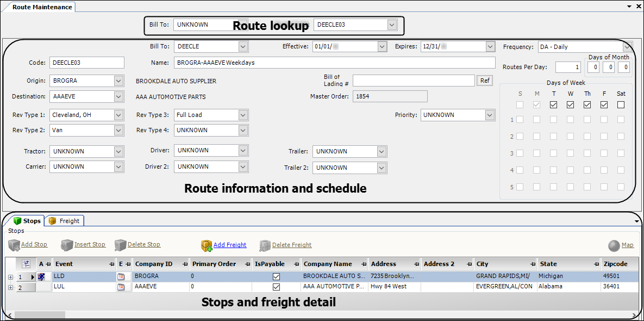Click the Ref button
The image size is (644, 321).
[x=484, y=81]
